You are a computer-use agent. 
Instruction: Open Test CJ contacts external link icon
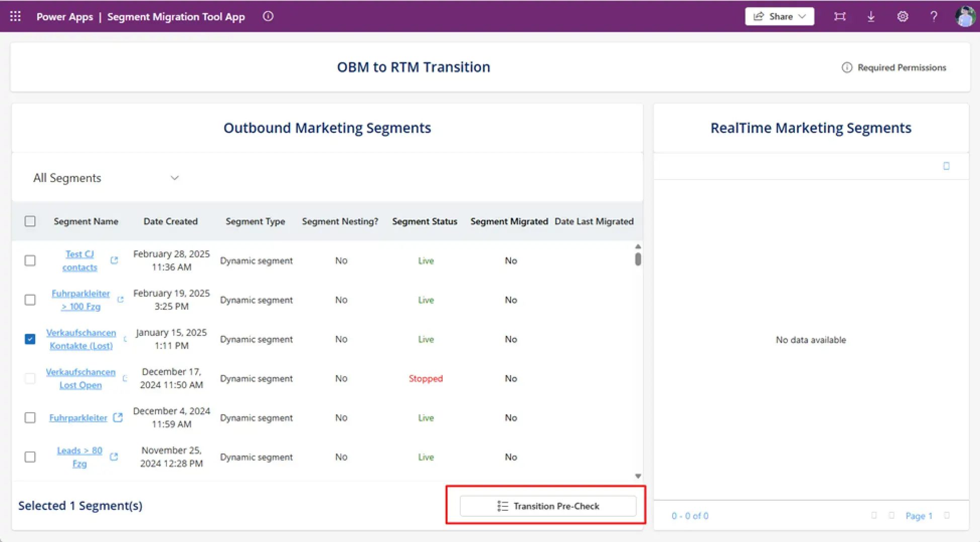(114, 260)
